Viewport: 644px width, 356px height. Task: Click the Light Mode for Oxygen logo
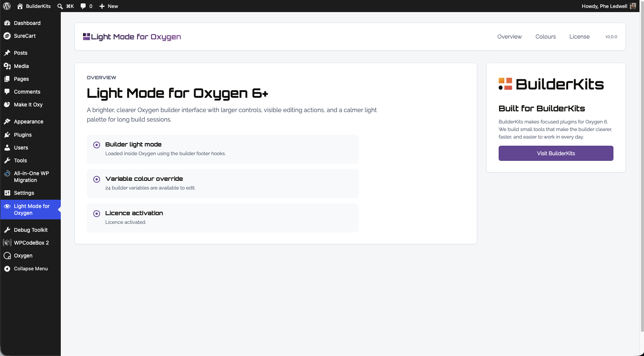132,37
